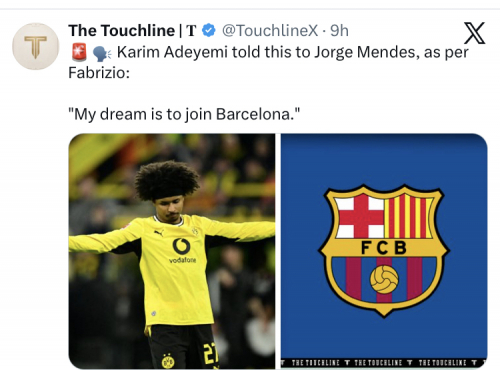Click the Vodafone logo on jersey
This screenshot has width=500, height=370.
(x=182, y=251)
